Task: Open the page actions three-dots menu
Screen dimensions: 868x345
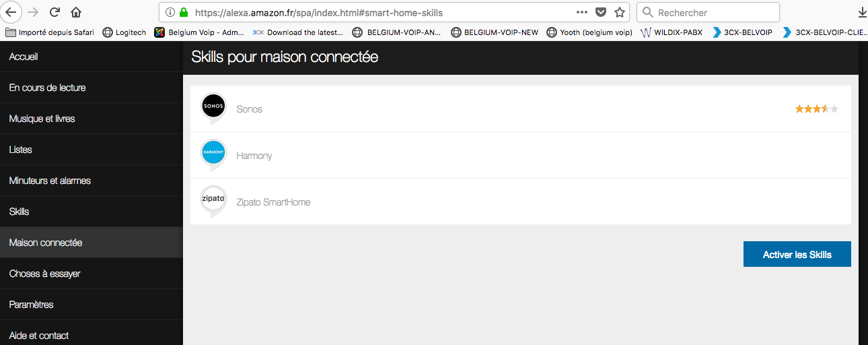Action: (582, 12)
